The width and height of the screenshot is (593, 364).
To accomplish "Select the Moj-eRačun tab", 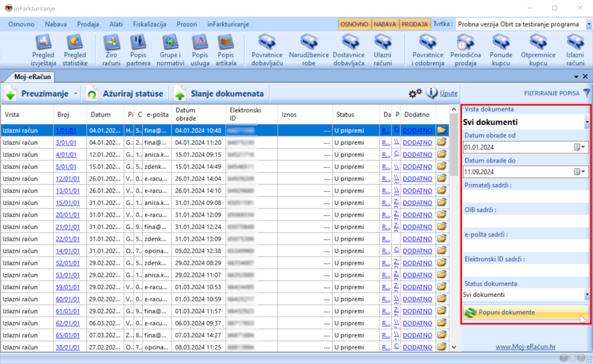I will point(32,77).
